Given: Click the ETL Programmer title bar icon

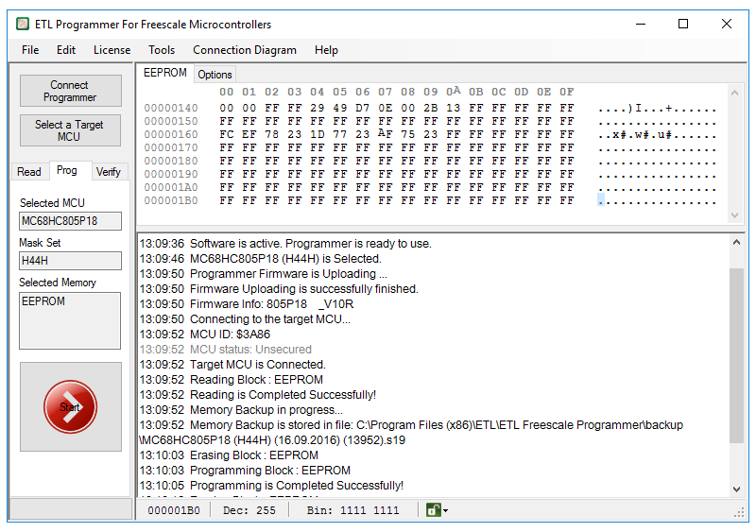Looking at the screenshot, I should [x=20, y=24].
